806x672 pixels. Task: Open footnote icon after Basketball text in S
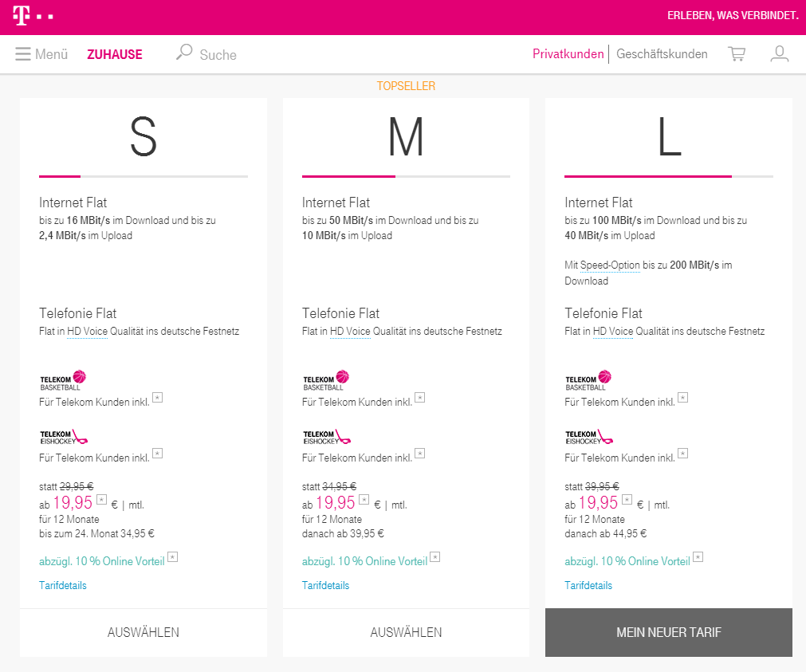pyautogui.click(x=158, y=398)
